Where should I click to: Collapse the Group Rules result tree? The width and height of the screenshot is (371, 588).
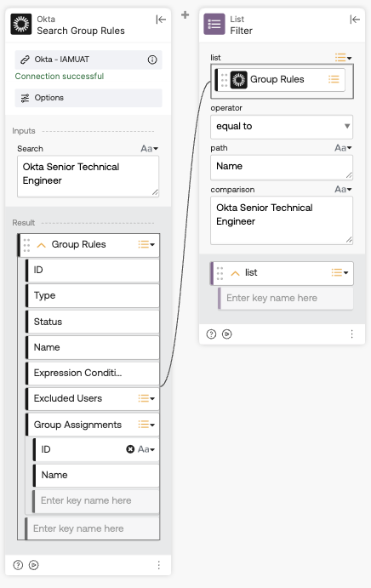pyautogui.click(x=41, y=245)
